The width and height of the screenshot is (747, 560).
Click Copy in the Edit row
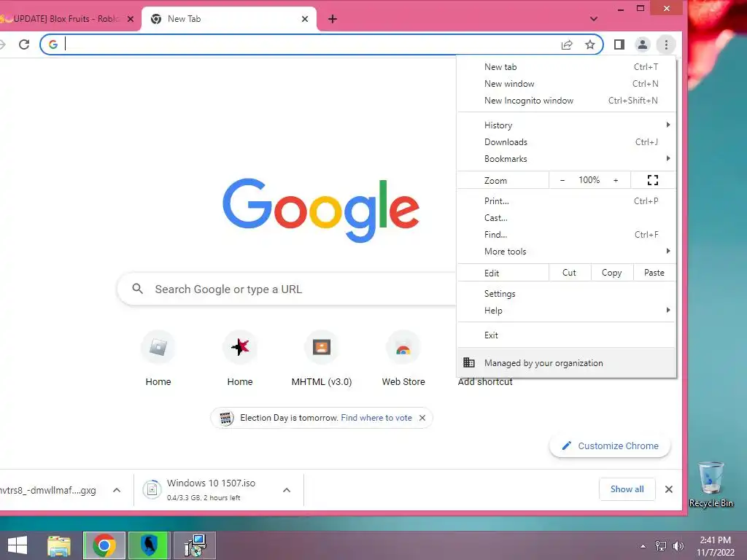point(612,273)
